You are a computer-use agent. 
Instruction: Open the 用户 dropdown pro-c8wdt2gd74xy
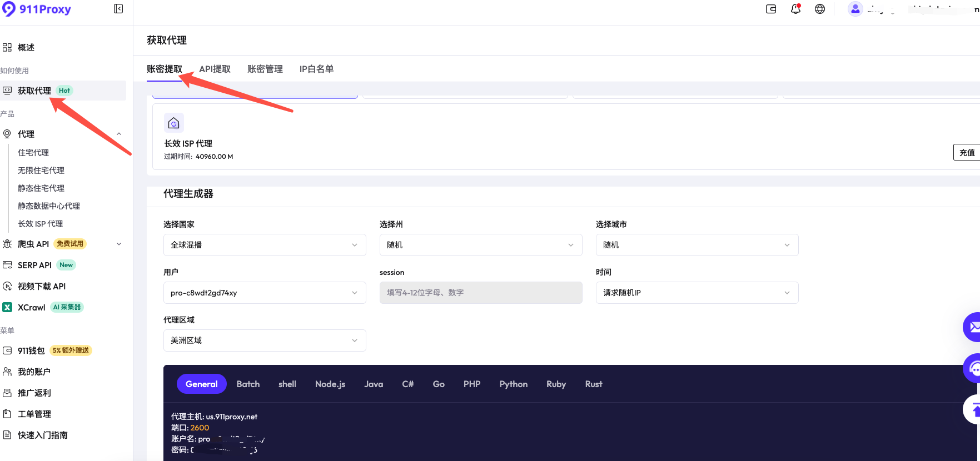[x=265, y=293]
